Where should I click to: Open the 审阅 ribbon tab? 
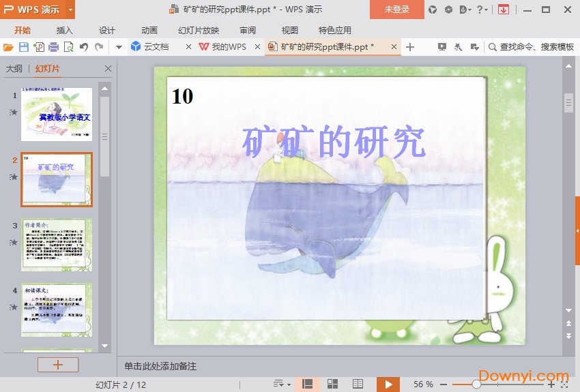[x=248, y=30]
